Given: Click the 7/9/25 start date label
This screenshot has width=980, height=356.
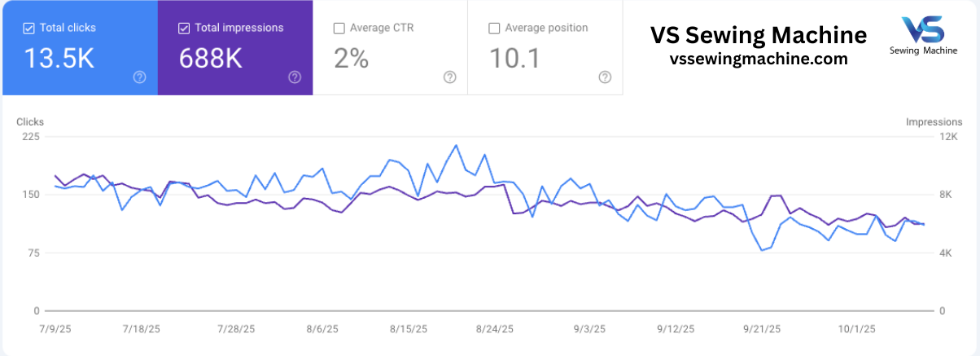Looking at the screenshot, I should click(55, 329).
